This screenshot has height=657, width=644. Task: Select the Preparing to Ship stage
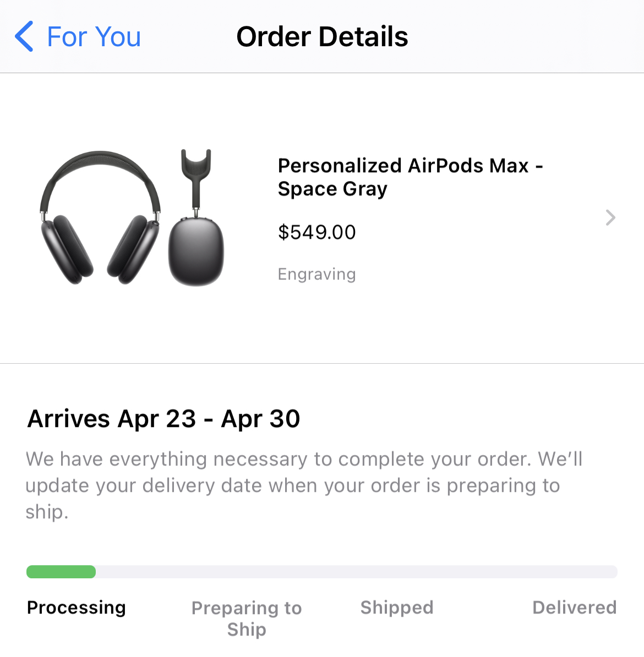pos(247,618)
